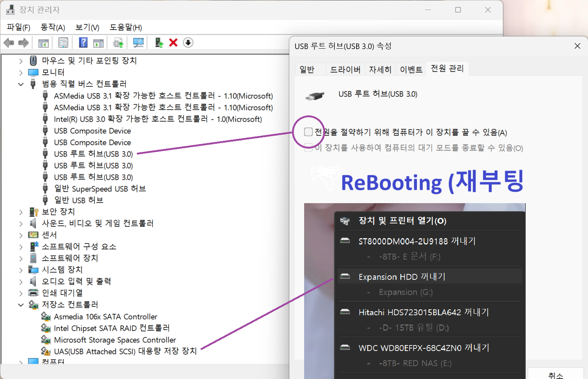This screenshot has height=379, width=588.
Task: Select the UAS(USB Attached SCSI) 대용량 저장 장치 item
Action: 125,351
